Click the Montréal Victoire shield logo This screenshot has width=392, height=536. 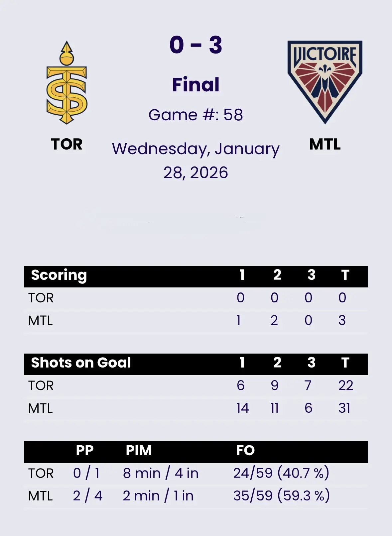pos(325,81)
